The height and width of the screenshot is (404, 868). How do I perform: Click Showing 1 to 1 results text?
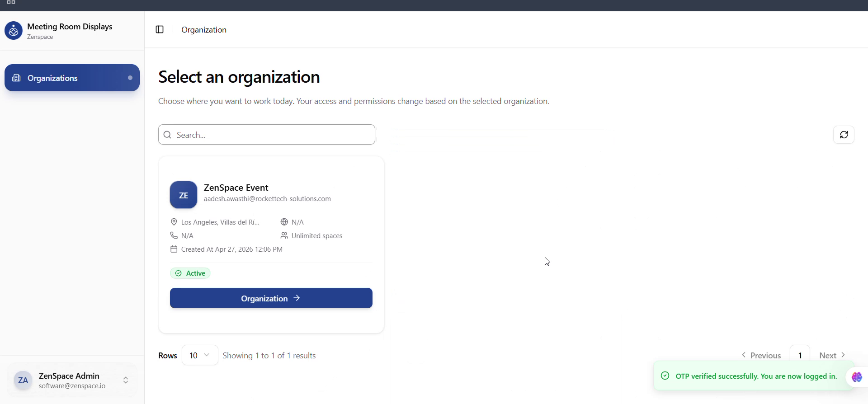269,356
